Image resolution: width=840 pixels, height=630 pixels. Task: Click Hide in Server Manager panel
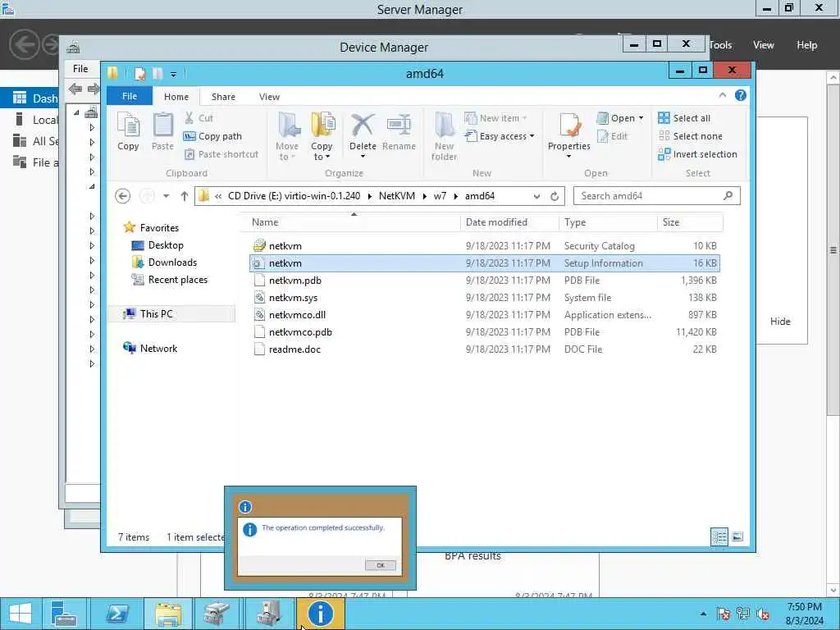pyautogui.click(x=780, y=322)
